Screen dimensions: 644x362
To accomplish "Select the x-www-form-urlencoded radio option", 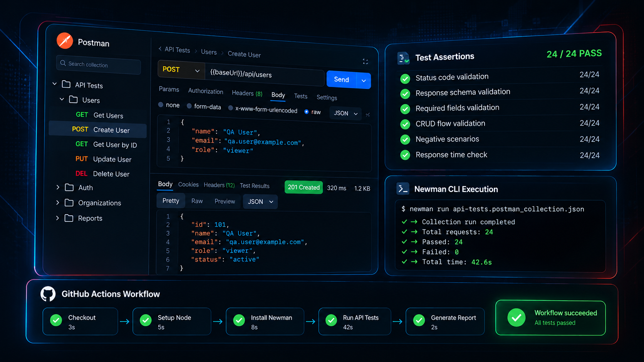I will (x=230, y=108).
